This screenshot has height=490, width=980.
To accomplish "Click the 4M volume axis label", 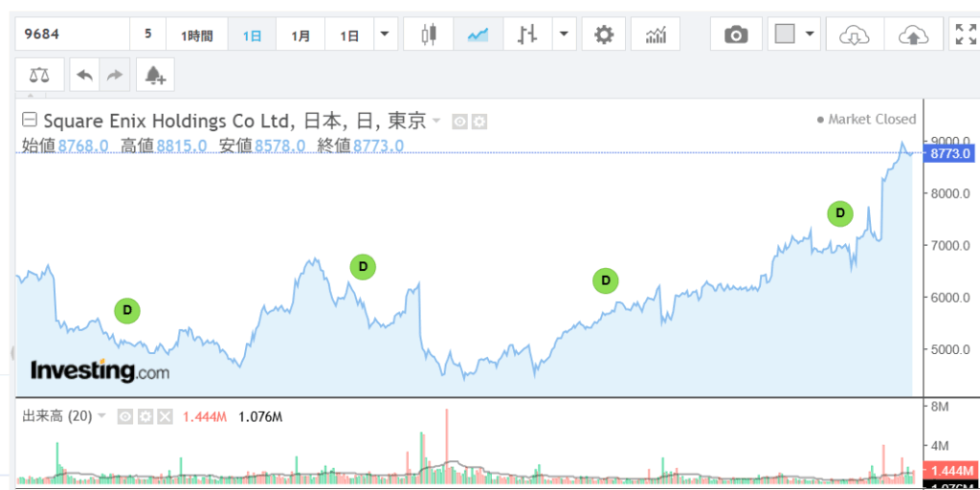I will tap(940, 446).
